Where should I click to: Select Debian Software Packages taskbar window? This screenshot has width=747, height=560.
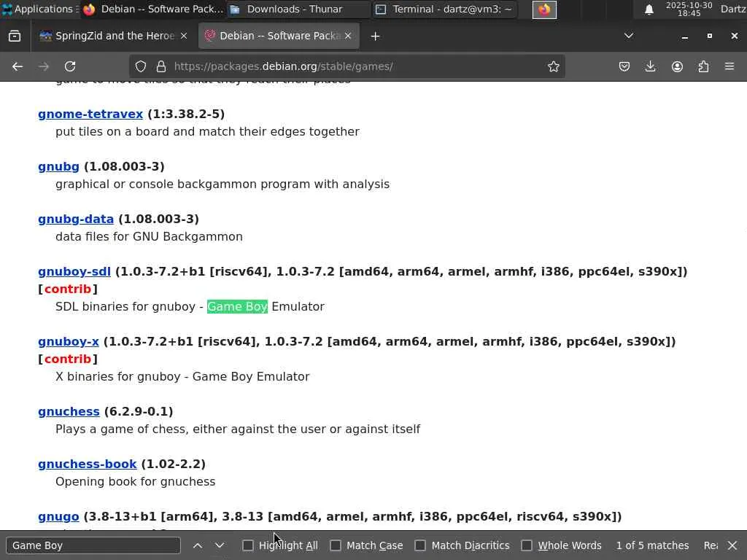153,9
